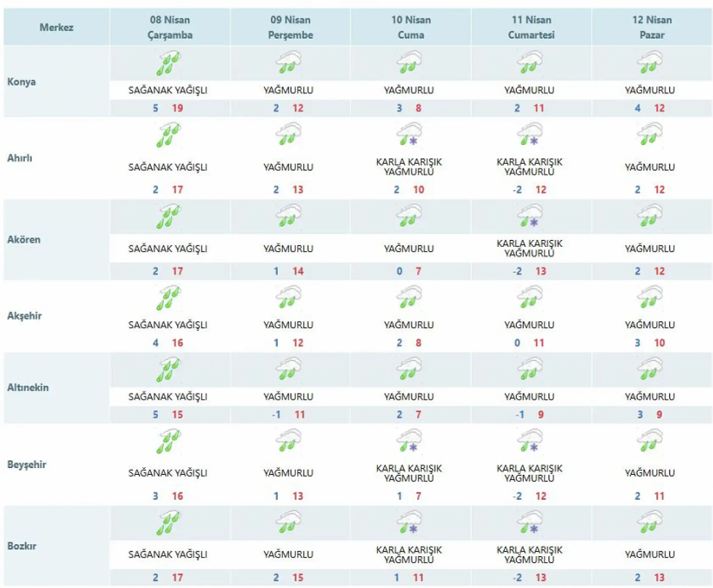
Task: Click Konya's 19 degree high temperature
Action: (x=178, y=108)
